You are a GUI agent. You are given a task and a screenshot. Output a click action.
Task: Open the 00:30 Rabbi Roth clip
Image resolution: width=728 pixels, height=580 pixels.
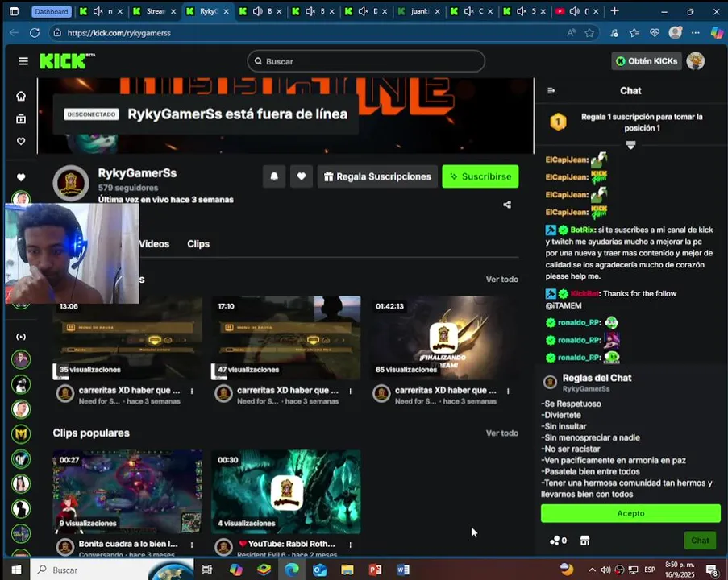tap(285, 492)
